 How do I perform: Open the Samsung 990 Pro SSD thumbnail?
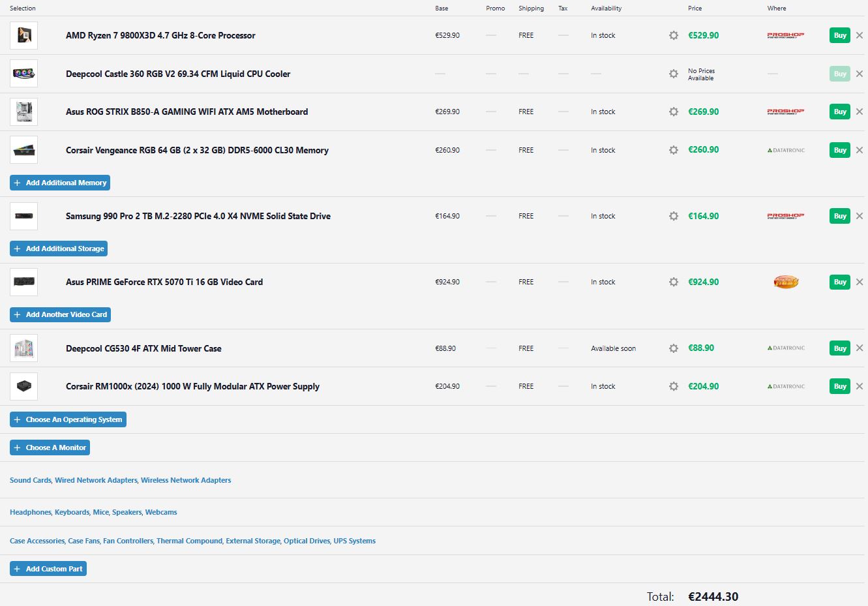[x=23, y=216]
